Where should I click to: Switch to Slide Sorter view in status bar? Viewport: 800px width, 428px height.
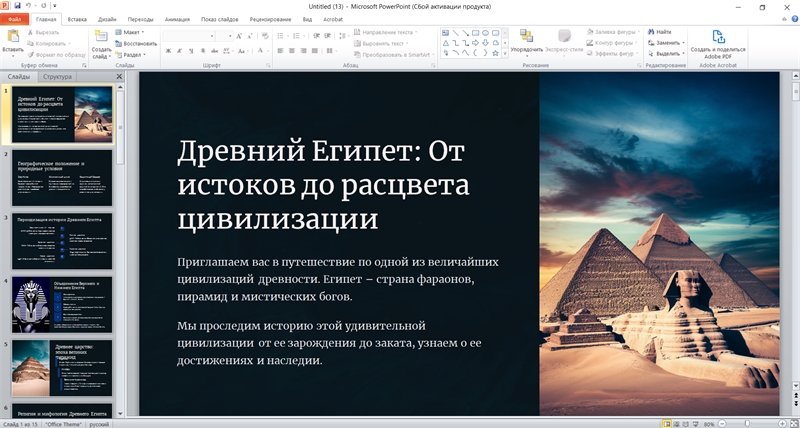[x=676, y=424]
